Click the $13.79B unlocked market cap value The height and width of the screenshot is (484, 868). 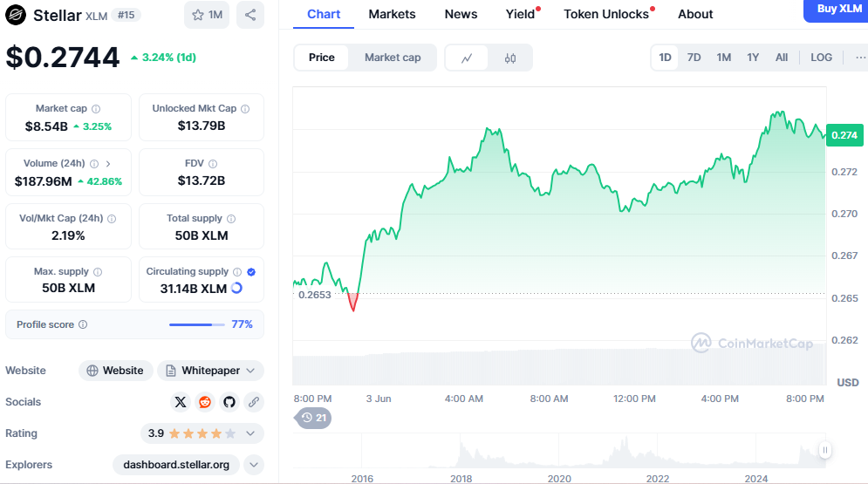click(x=202, y=126)
